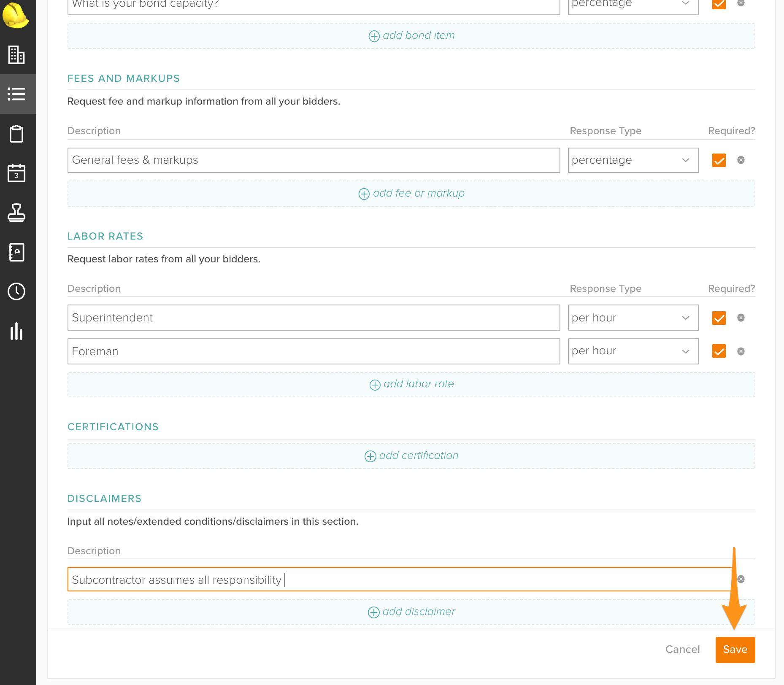Open the address book contacts icon
The image size is (784, 685).
pyautogui.click(x=17, y=252)
